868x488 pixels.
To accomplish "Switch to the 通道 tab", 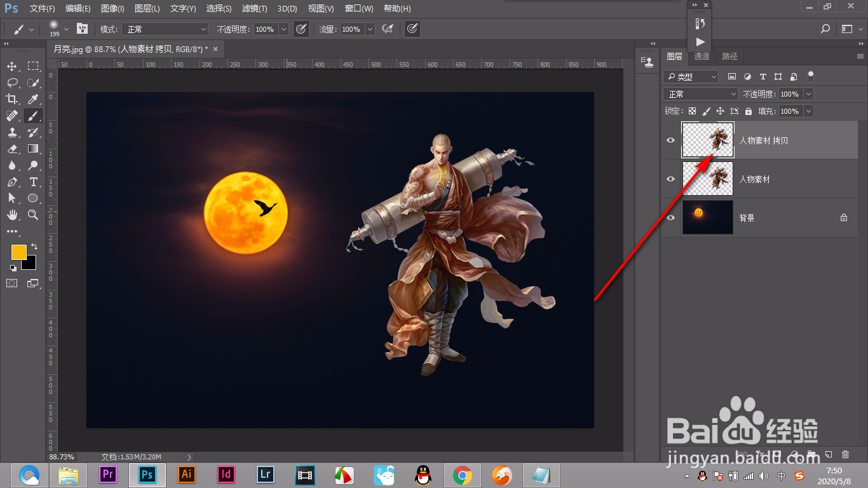I will (702, 57).
